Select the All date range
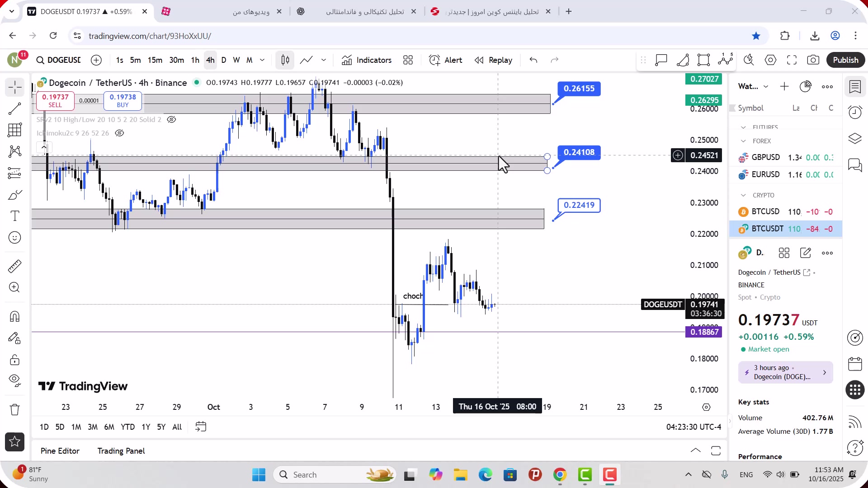Screen dimensions: 868x488 click(177, 427)
